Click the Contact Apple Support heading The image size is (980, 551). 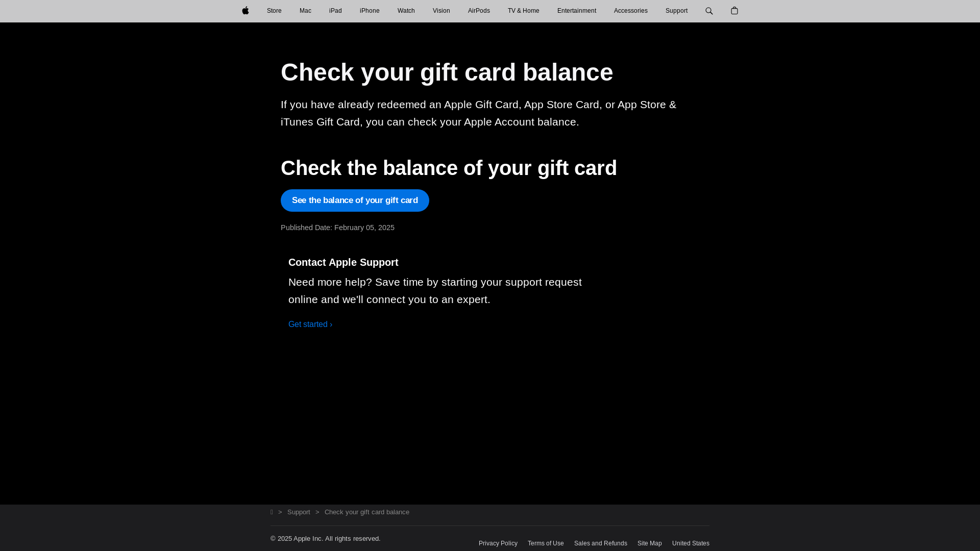[x=343, y=262]
